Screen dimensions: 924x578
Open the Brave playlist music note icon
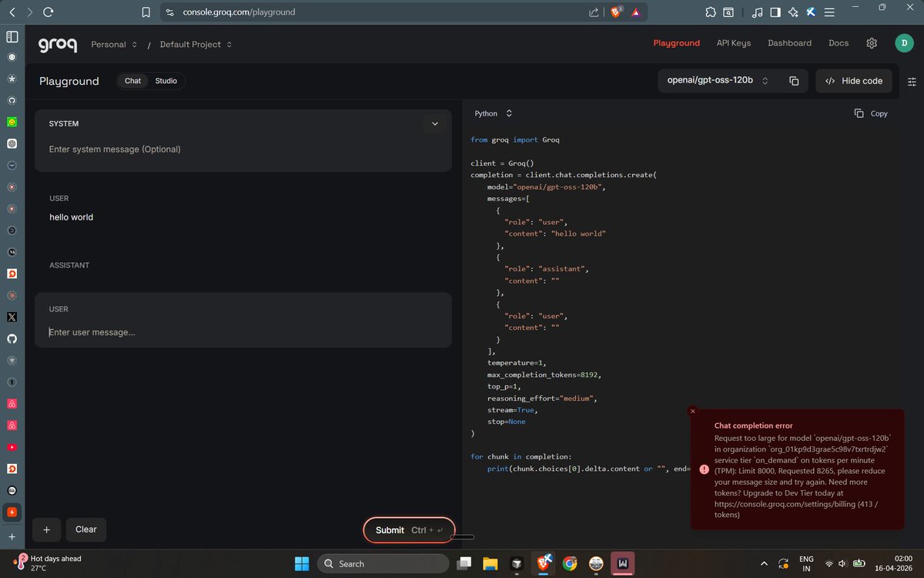tap(758, 12)
